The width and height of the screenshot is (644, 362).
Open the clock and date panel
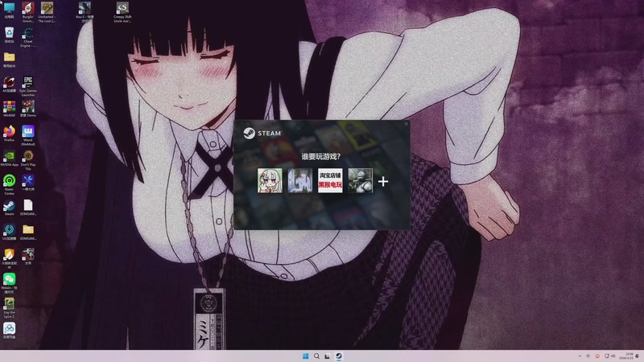(x=627, y=356)
